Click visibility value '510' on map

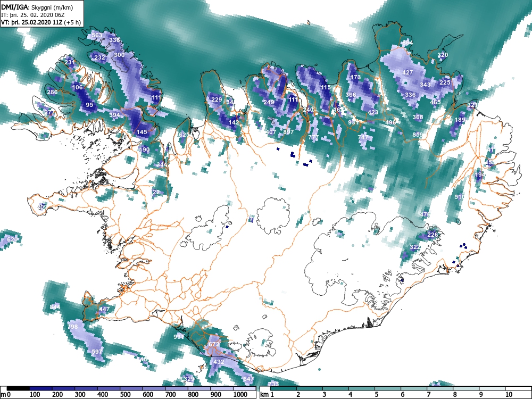click(x=460, y=197)
